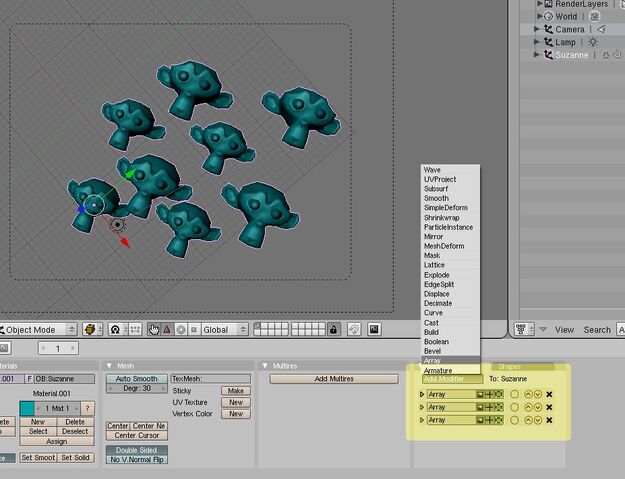Select the green circle rotate manipulator
The height and width of the screenshot is (479, 625).
(181, 330)
